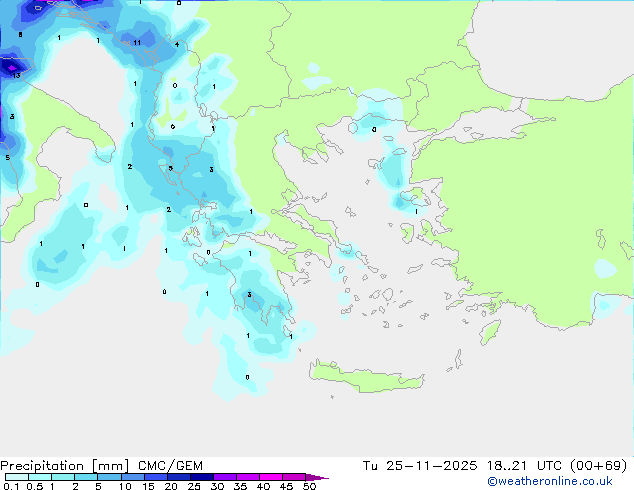Click the island of Crete on the map
This screenshot has width=634, height=490.
366,376
